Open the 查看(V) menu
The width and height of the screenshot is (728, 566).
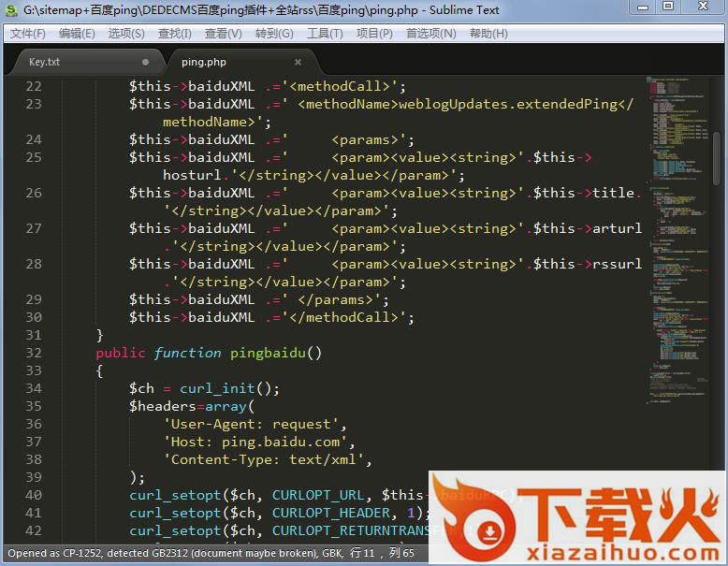tap(224, 34)
